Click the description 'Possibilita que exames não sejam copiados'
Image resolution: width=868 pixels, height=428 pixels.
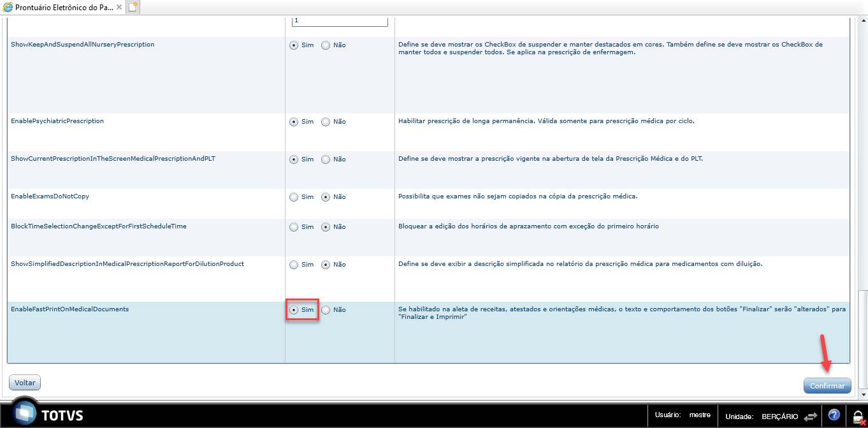(517, 196)
